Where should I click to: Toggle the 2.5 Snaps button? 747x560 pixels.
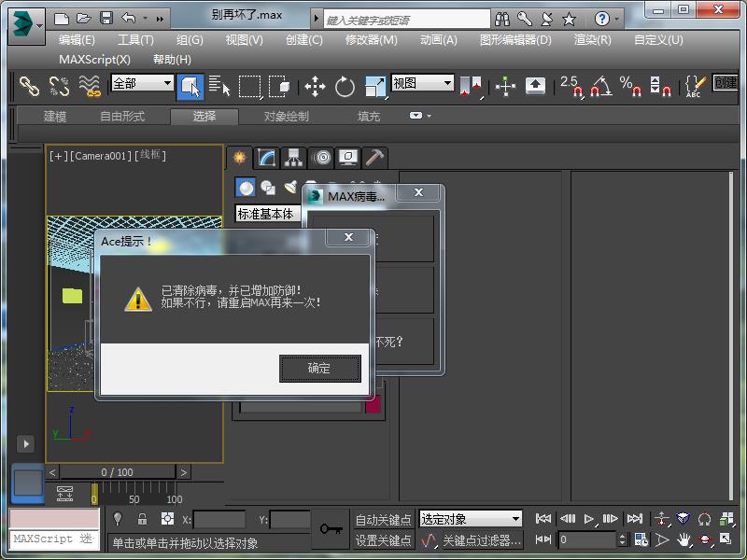point(571,87)
